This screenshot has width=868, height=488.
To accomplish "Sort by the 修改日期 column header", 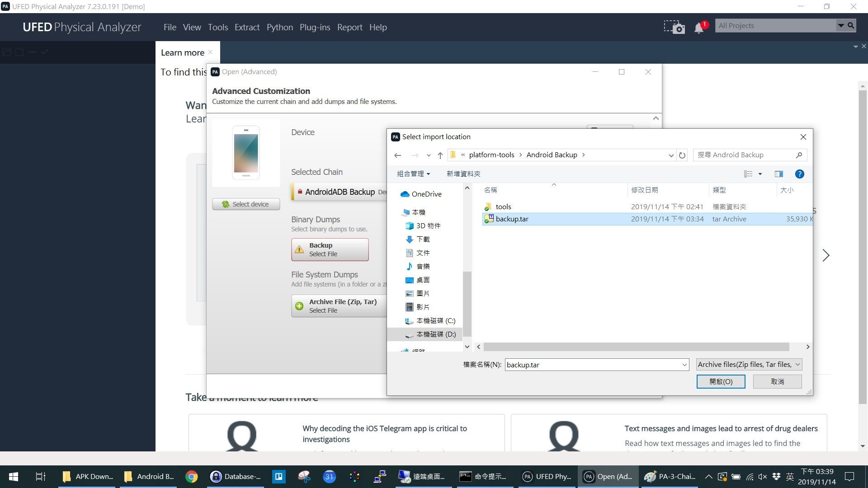I will [x=645, y=190].
